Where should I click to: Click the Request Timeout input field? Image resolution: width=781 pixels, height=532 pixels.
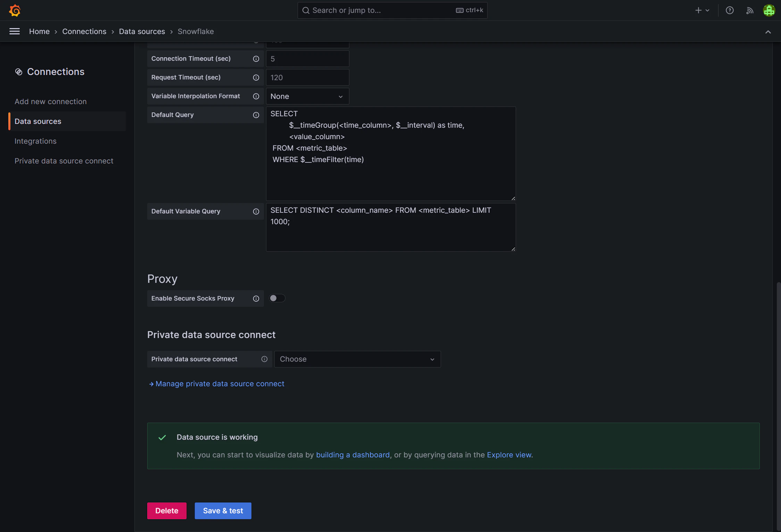(307, 77)
